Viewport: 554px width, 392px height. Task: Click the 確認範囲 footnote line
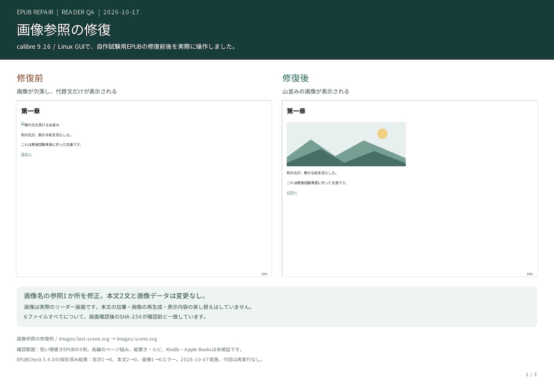pyautogui.click(x=130, y=349)
